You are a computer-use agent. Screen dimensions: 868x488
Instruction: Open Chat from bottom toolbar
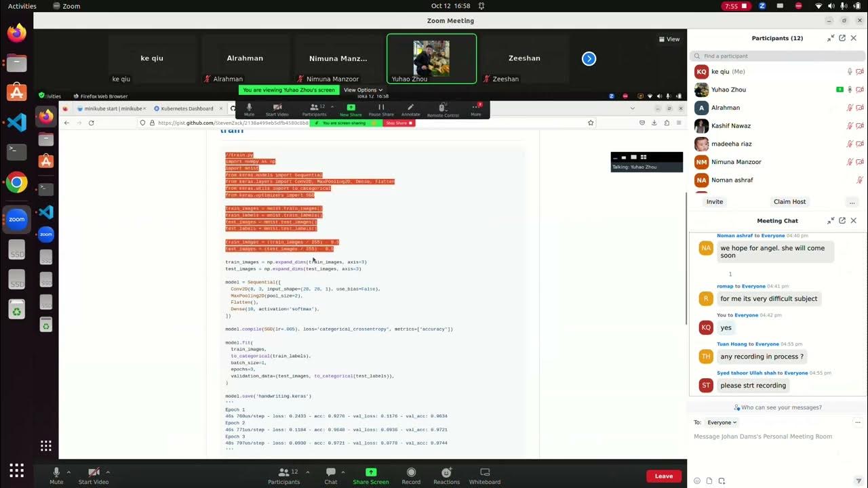331,475
